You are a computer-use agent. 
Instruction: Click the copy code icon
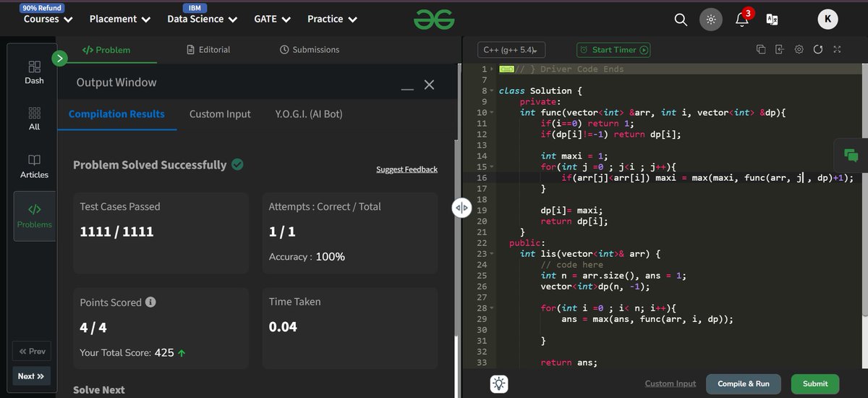click(761, 50)
